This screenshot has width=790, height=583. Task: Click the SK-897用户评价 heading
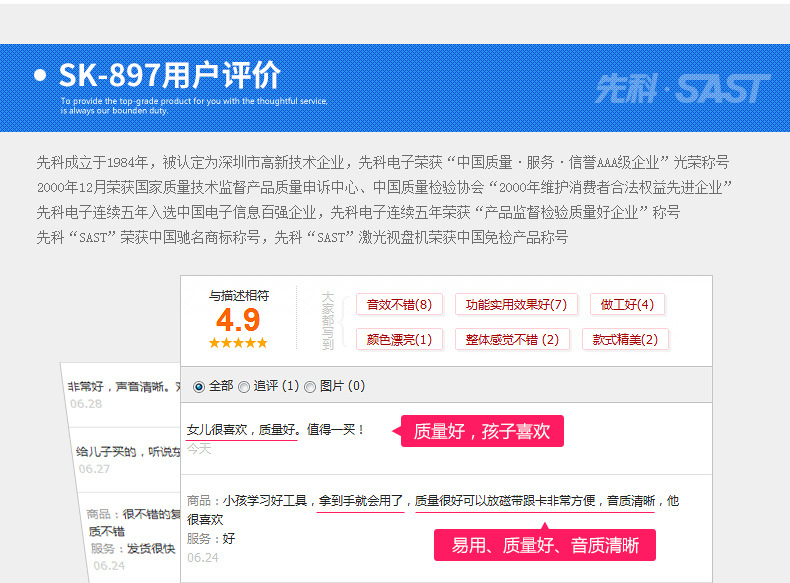coord(169,76)
